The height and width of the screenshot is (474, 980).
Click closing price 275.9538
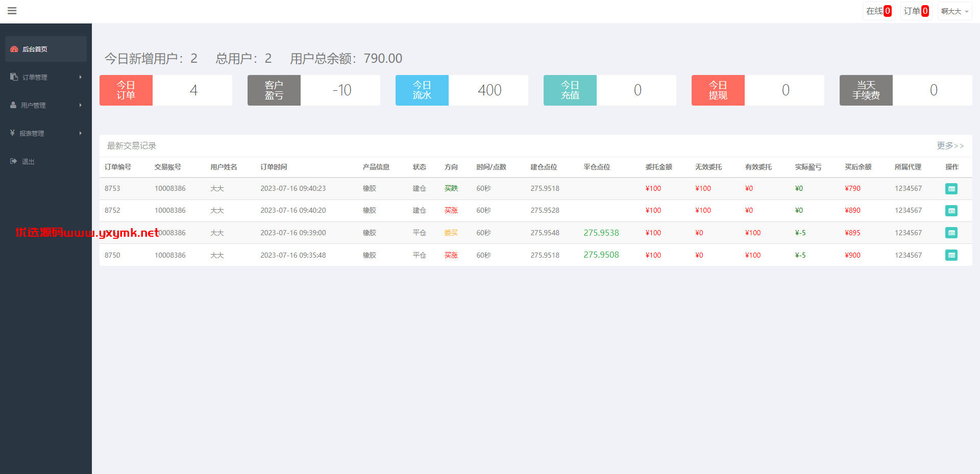point(601,233)
